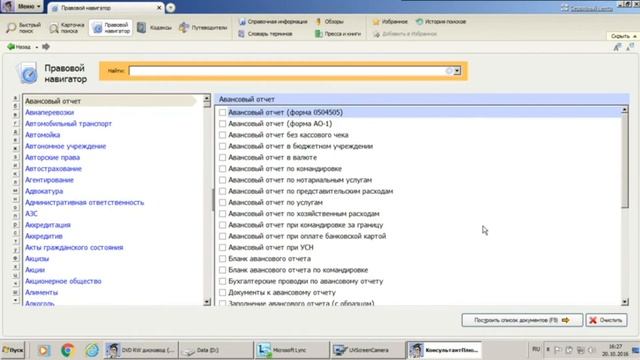The width and height of the screenshot is (640, 360).
Task: Open a new tab with plus icon
Action: coord(171,8)
